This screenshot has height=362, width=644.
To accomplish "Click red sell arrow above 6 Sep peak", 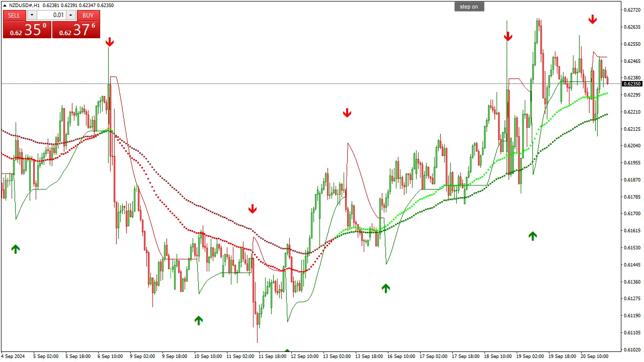I will (109, 42).
